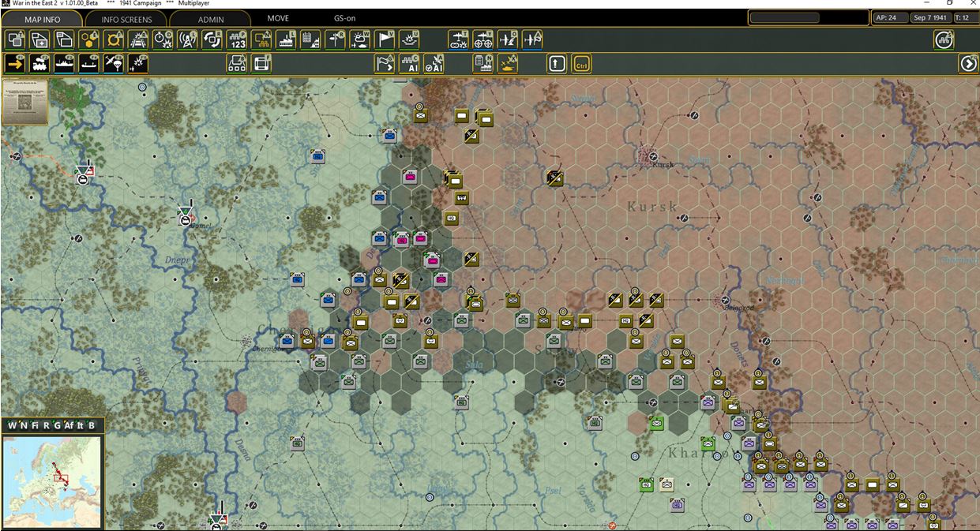The image size is (980, 531).
Task: Click the stacked windows icon in top toolbar
Action: [64, 39]
